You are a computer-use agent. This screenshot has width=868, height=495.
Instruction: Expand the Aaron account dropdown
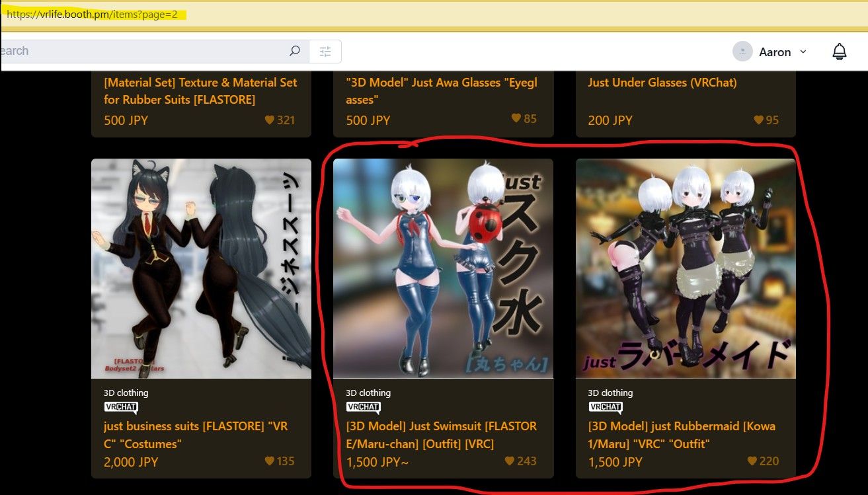click(803, 52)
